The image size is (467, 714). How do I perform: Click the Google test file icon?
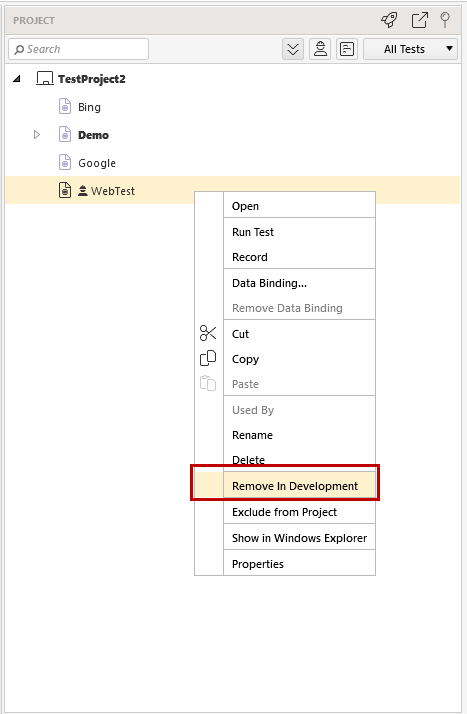(x=65, y=162)
